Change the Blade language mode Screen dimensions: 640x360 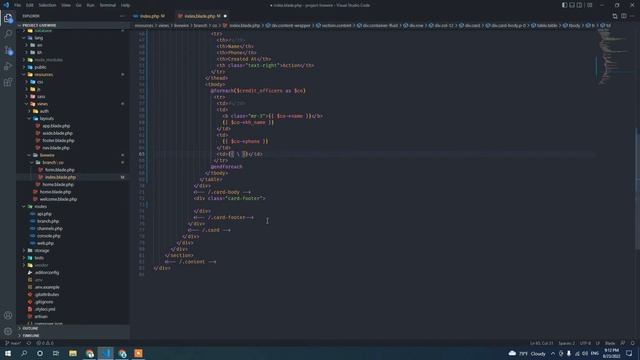coord(610,343)
